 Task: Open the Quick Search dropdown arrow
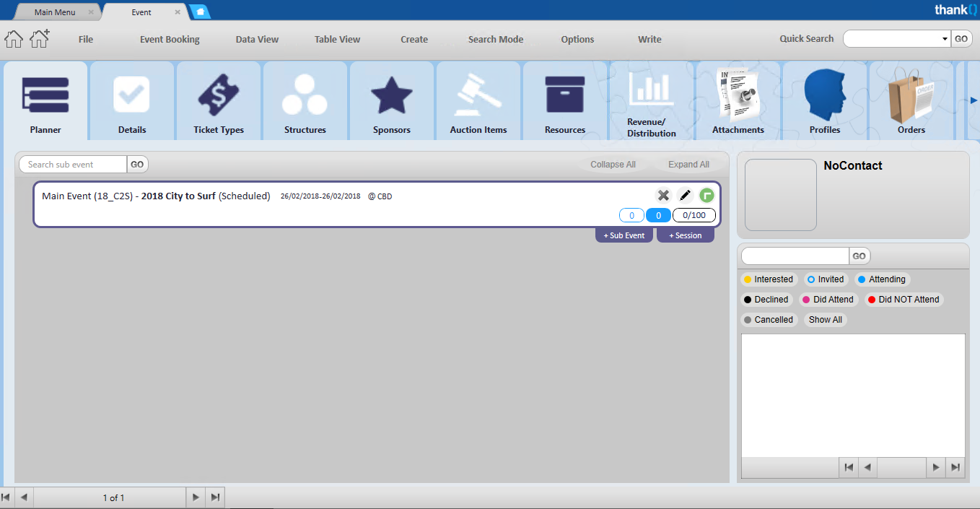click(945, 39)
